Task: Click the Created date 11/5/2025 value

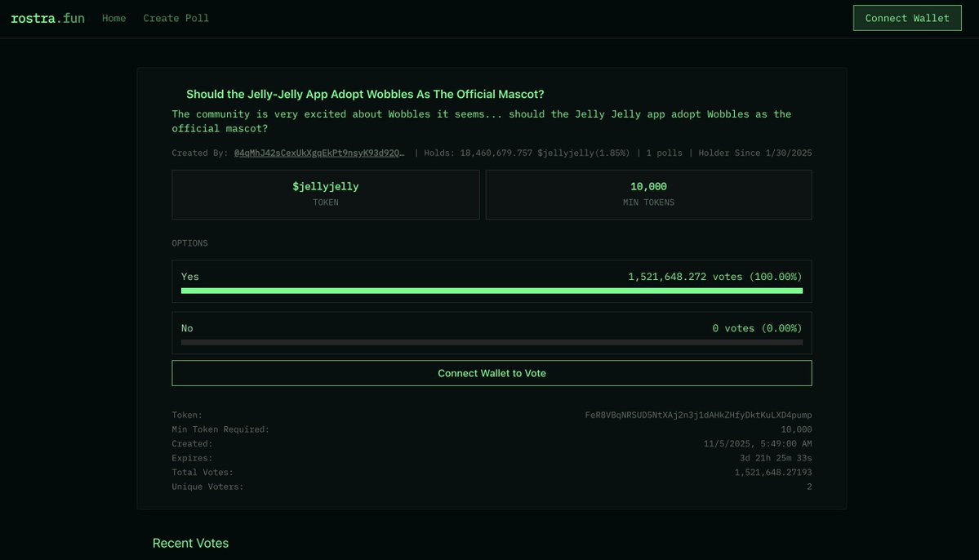Action: pyautogui.click(x=757, y=443)
